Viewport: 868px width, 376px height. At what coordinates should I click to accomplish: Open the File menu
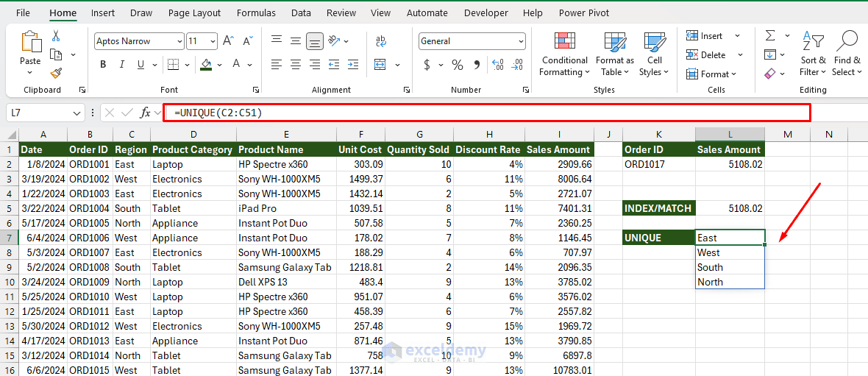(24, 13)
